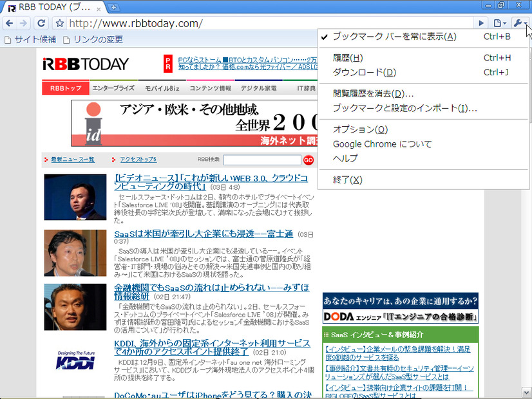
Task: Close the RBB TODAY tab
Action: [99, 9]
